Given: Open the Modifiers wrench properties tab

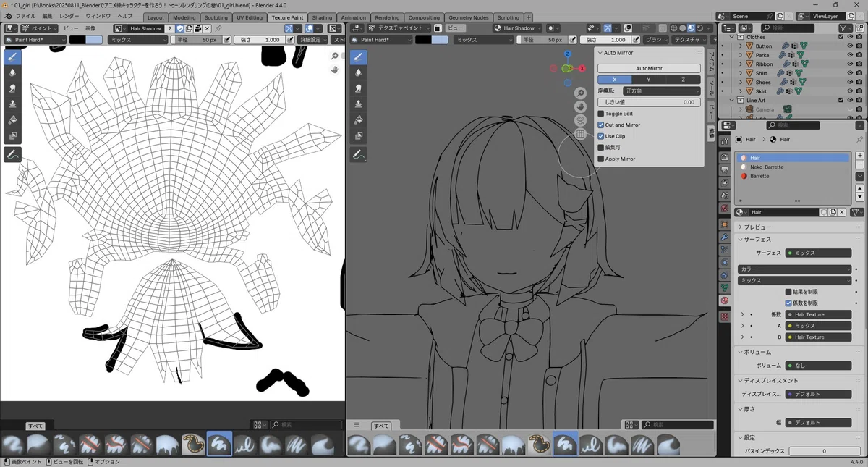Looking at the screenshot, I should (724, 237).
